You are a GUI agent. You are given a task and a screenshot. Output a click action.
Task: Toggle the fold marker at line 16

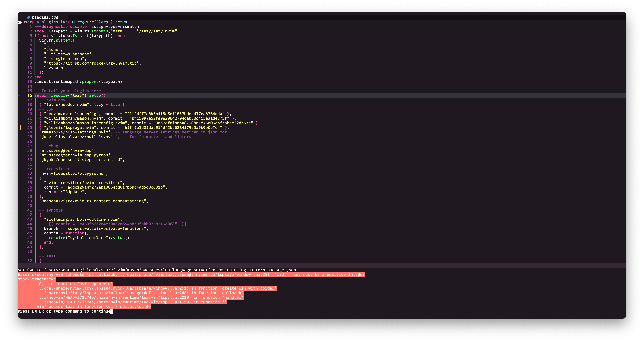[19, 95]
